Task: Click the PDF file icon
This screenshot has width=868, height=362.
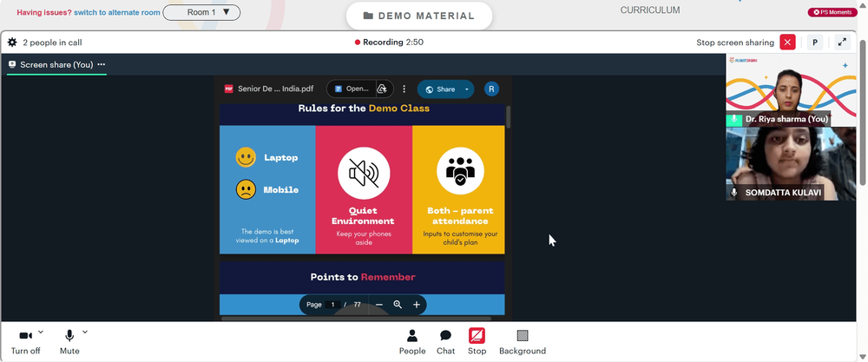Action: click(228, 89)
